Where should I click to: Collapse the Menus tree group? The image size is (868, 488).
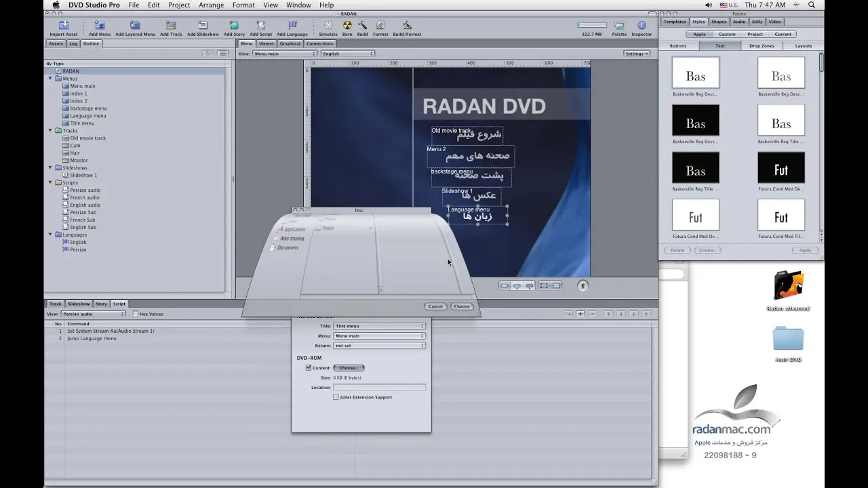tap(50, 79)
